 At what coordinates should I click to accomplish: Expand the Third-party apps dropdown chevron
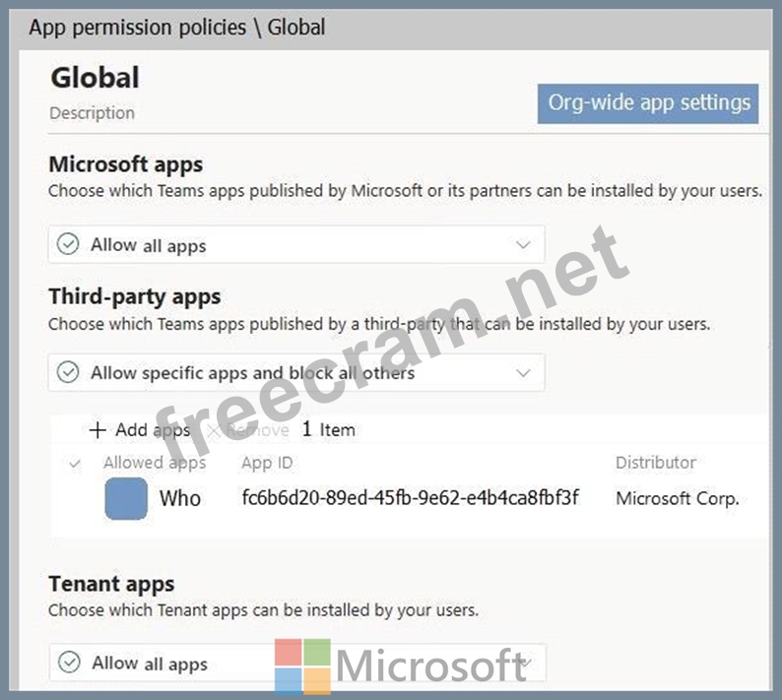[523, 373]
